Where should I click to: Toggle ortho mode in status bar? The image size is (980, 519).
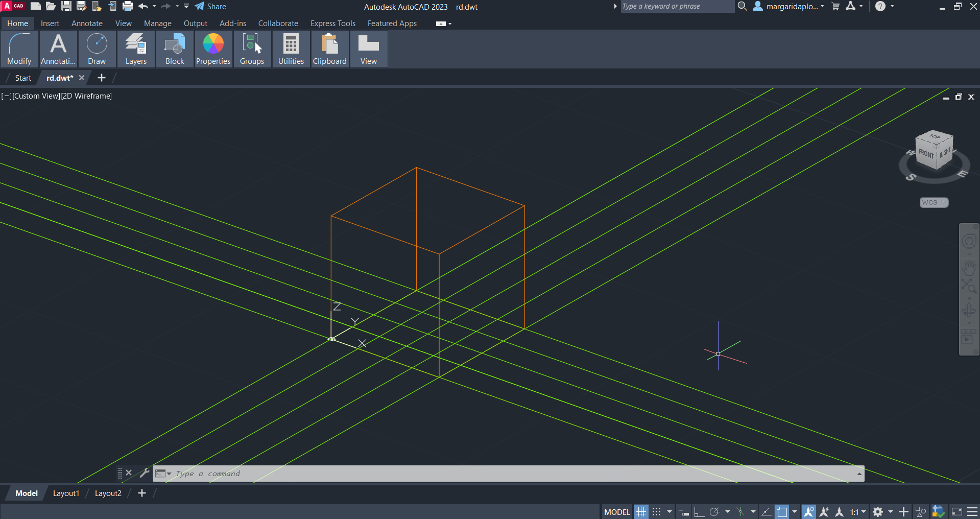699,512
